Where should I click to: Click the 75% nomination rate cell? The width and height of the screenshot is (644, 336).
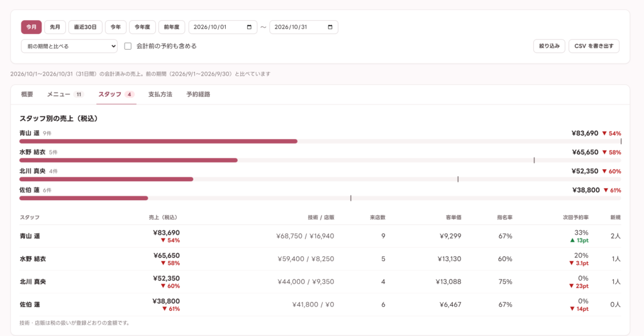coord(505,282)
